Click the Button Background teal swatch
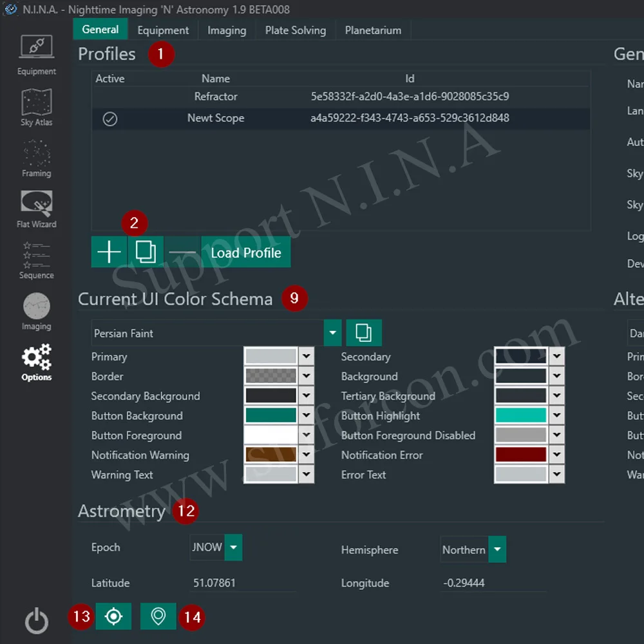Viewport: 644px width, 644px height. click(x=270, y=415)
